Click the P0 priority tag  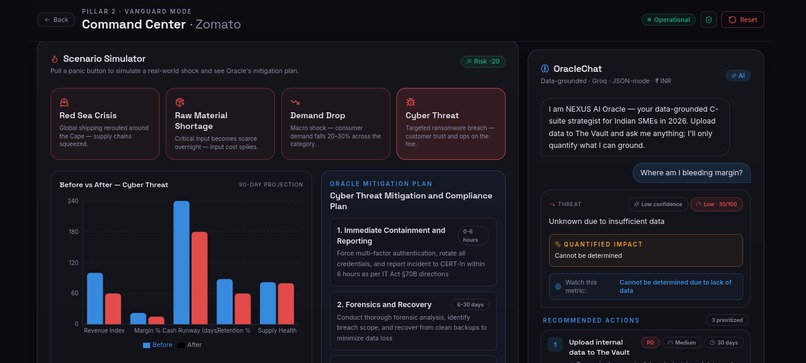tap(650, 342)
